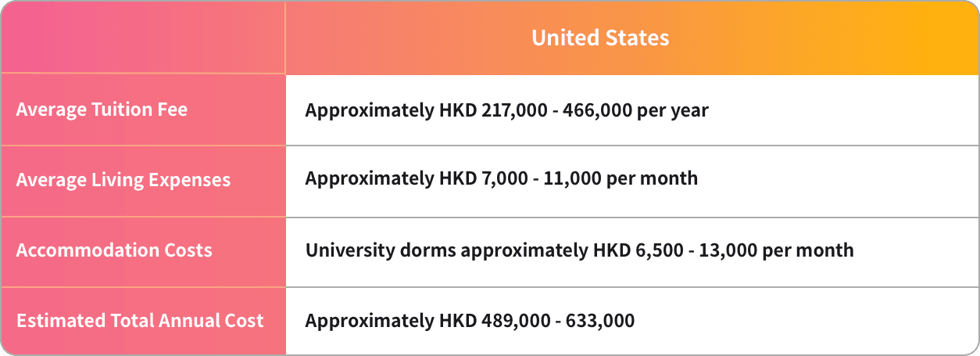
Task: Click the empty top-left pink header cell
Action: pos(143,38)
